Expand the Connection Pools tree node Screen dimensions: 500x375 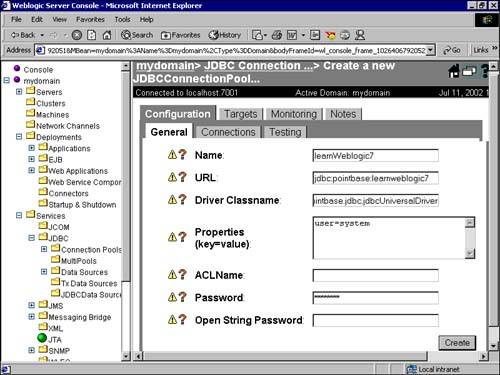44,249
